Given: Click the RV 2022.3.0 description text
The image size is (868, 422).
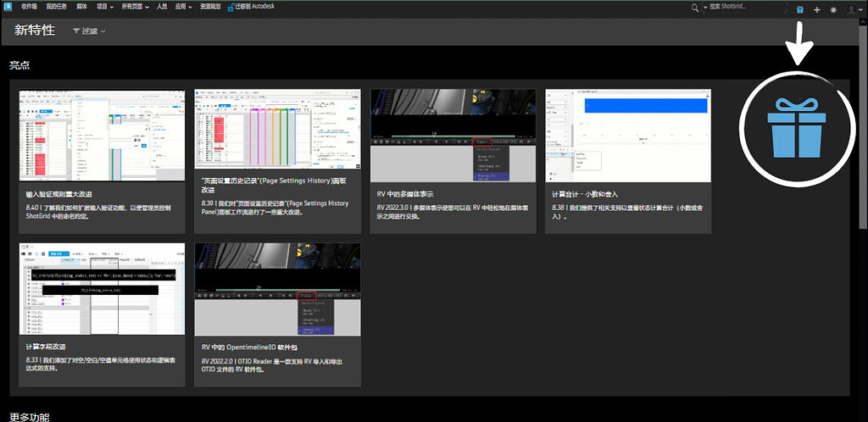Looking at the screenshot, I should (452, 212).
